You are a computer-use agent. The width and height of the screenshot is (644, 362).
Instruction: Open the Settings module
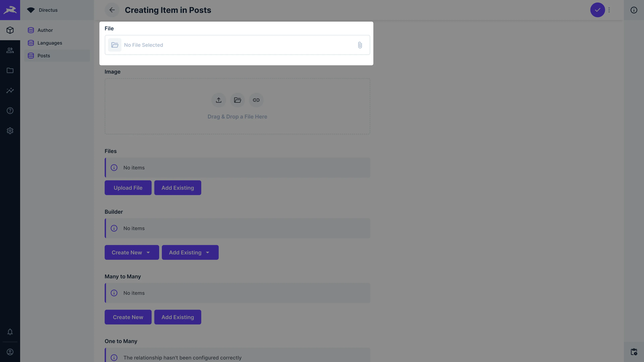pos(10,131)
